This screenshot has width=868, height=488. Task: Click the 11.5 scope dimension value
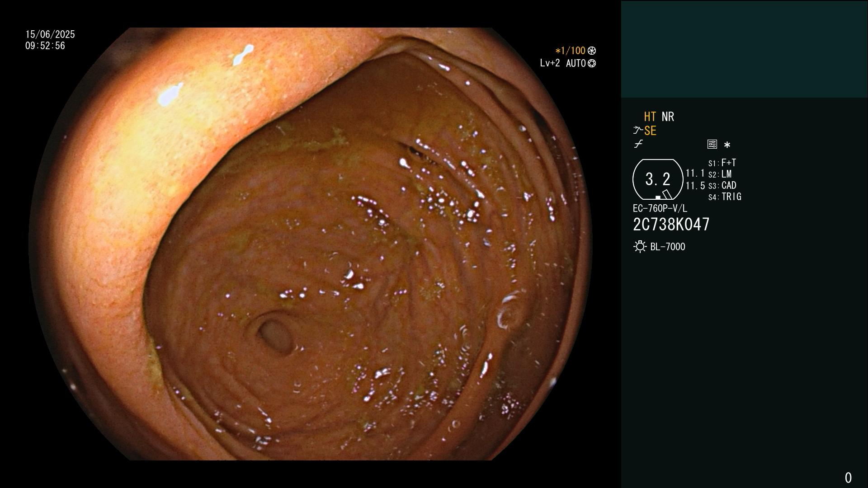tap(695, 186)
